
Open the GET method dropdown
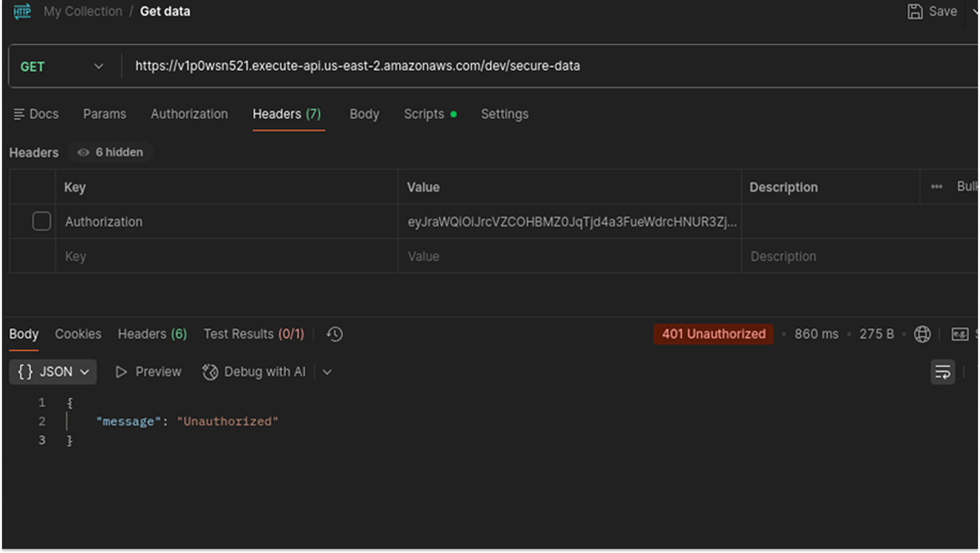(62, 67)
